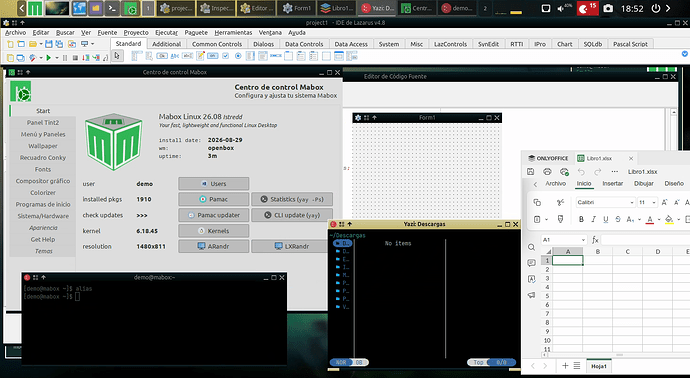The height and width of the screenshot is (378, 690).
Task: Click the Copy icon in ONLYOFFICE ribbon
Action: click(537, 202)
